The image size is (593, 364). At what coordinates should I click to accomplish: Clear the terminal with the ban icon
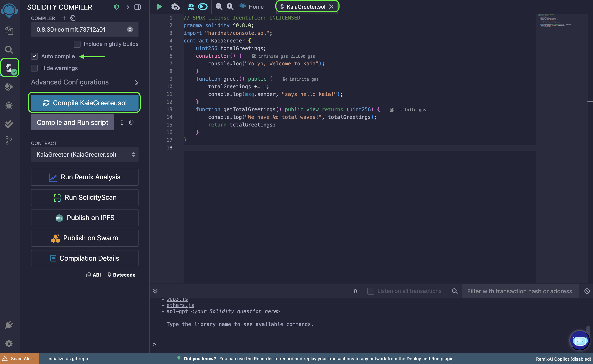(x=587, y=291)
